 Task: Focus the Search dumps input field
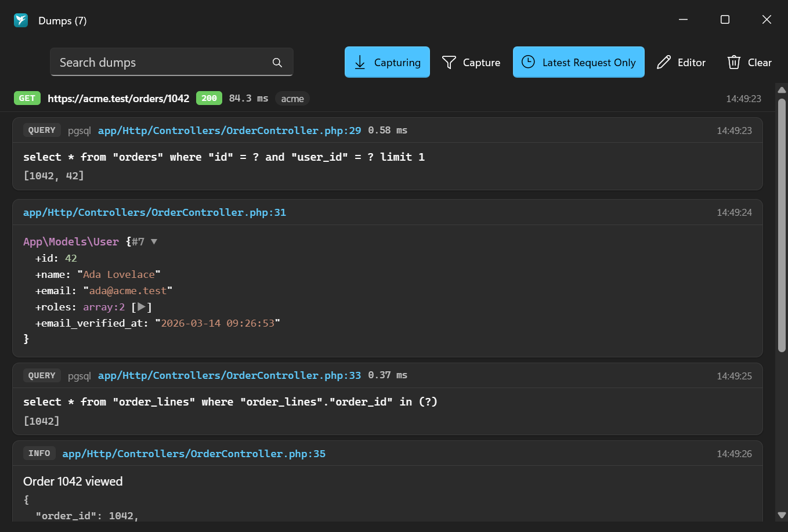click(172, 62)
